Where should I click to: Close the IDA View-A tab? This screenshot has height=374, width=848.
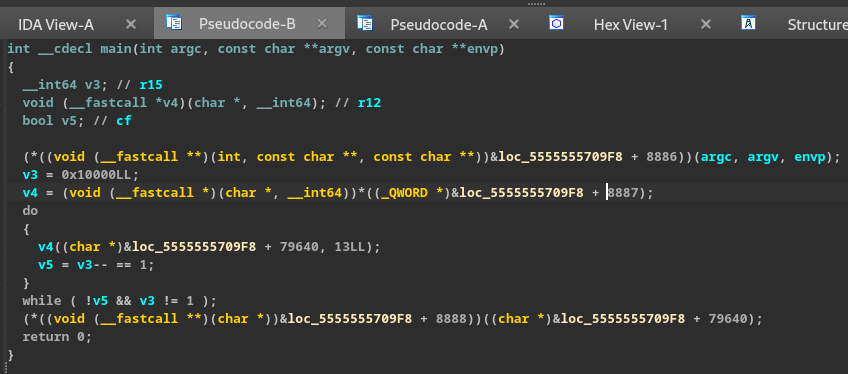(x=131, y=24)
